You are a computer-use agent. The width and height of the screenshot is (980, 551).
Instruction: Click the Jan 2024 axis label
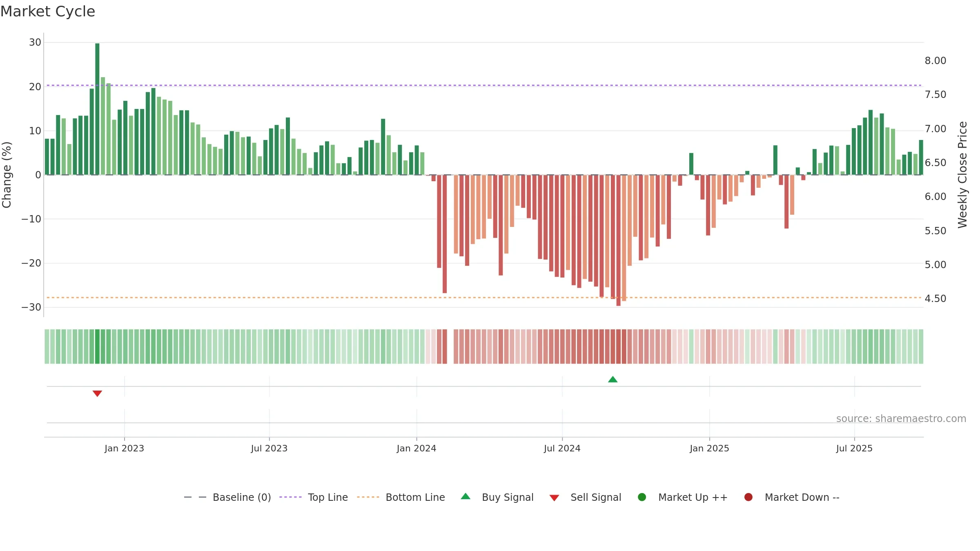tap(416, 448)
